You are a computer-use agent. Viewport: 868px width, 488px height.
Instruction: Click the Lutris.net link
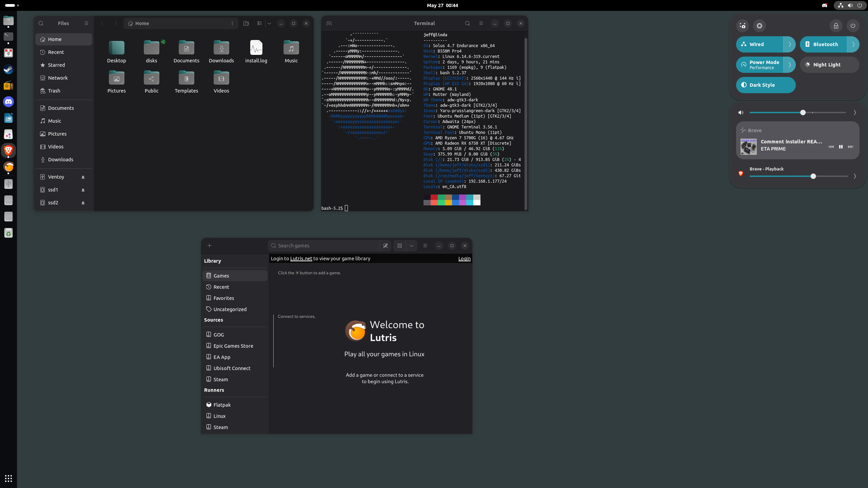(301, 259)
